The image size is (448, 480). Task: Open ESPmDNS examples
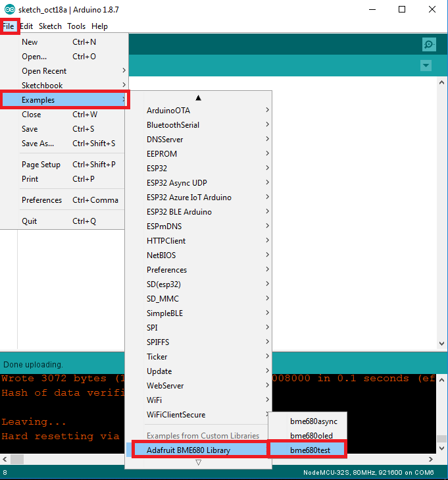pos(199,227)
